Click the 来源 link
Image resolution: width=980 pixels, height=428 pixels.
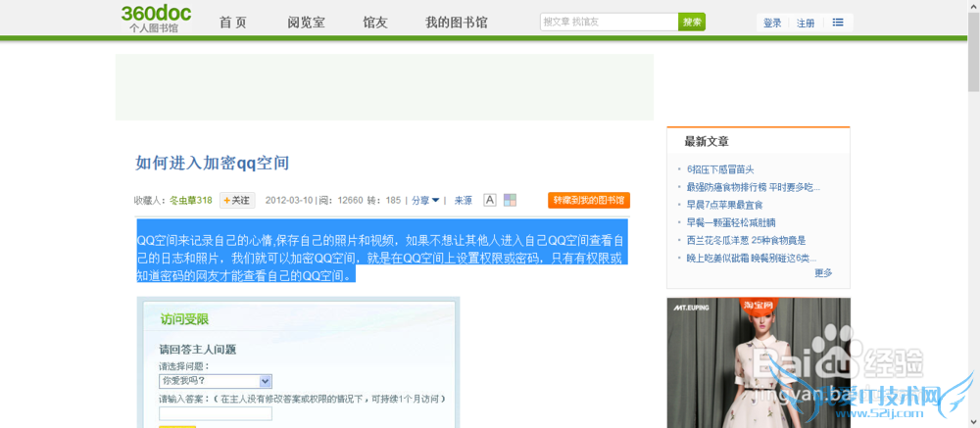[x=464, y=201]
